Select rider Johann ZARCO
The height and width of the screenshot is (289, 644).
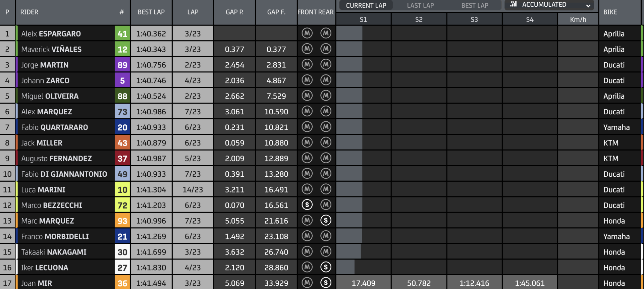pyautogui.click(x=45, y=80)
